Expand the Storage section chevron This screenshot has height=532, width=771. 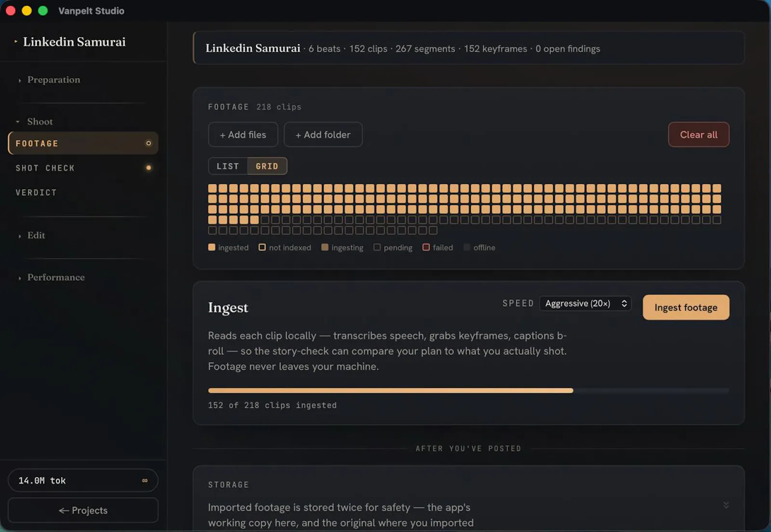tap(726, 505)
